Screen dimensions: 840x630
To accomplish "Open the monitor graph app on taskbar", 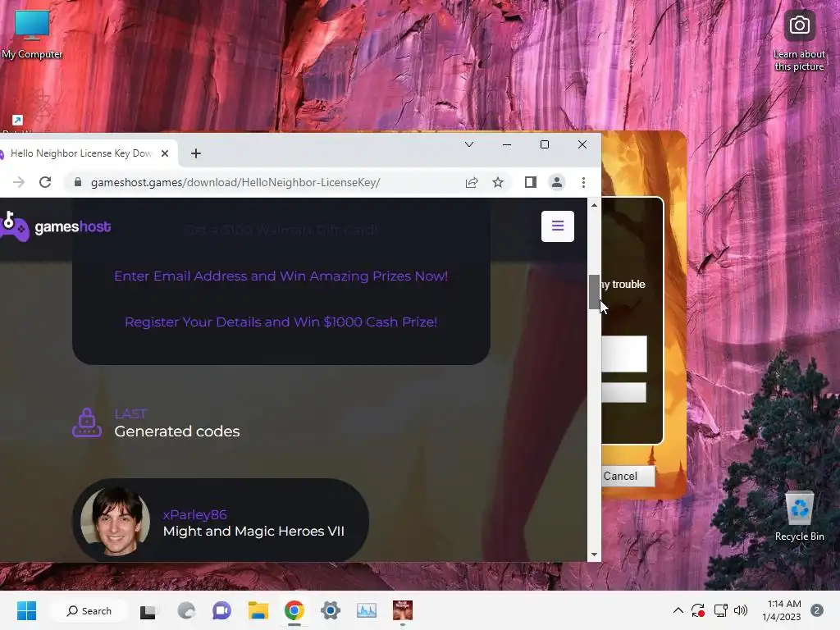I will tap(367, 610).
